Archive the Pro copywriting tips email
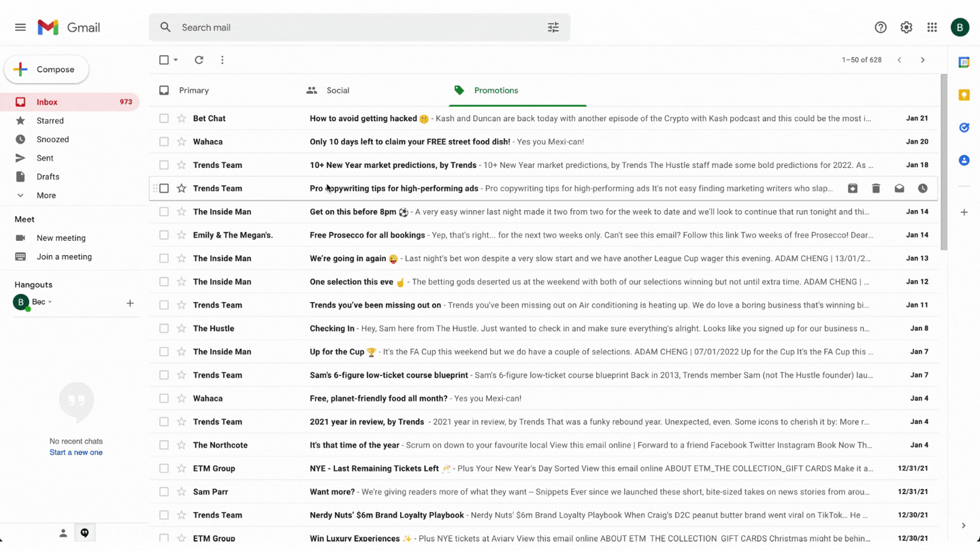 point(853,188)
